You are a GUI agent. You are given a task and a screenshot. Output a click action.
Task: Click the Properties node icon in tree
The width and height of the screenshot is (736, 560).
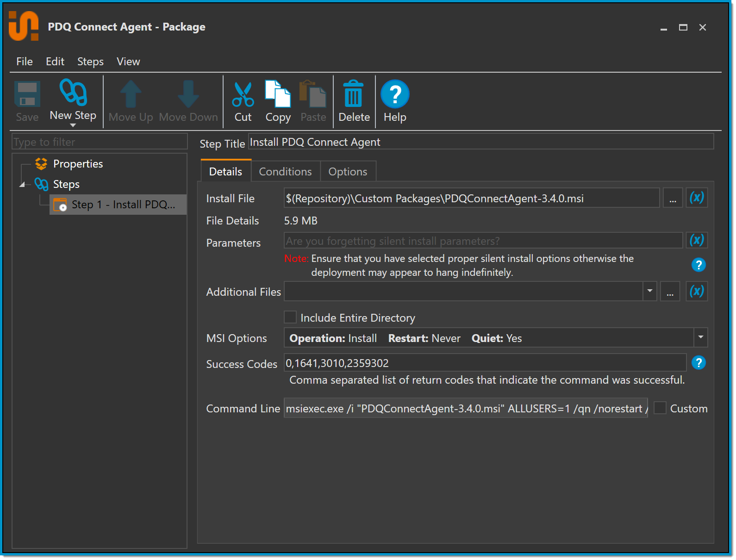tap(41, 164)
